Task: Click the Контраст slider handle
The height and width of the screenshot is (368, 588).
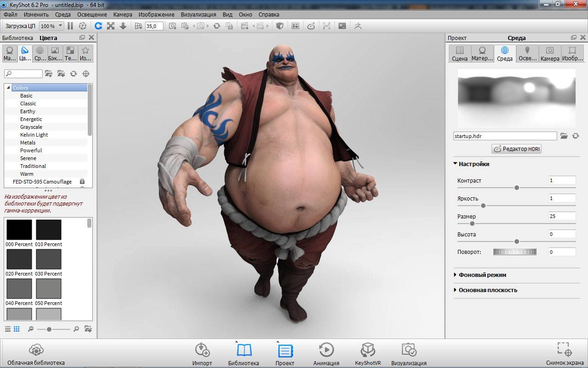Action: click(x=517, y=188)
